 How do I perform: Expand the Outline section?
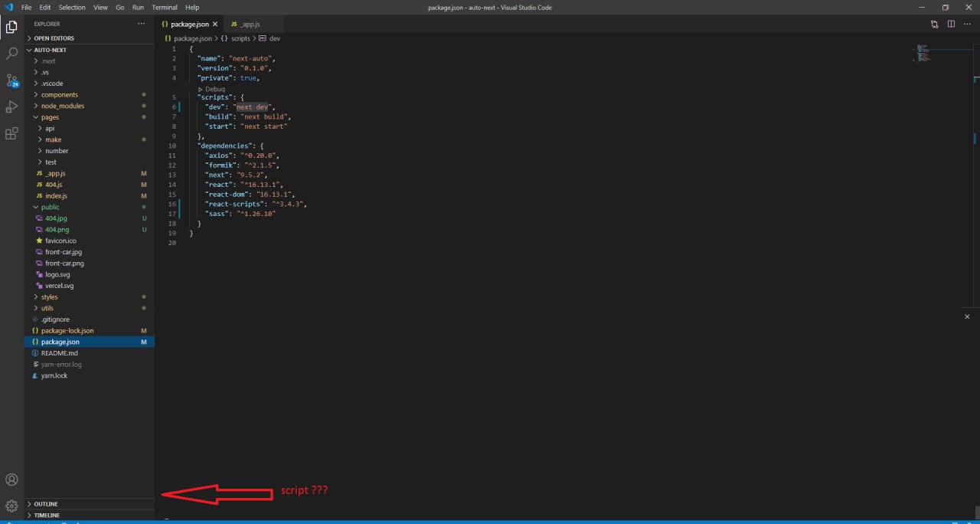[x=90, y=504]
